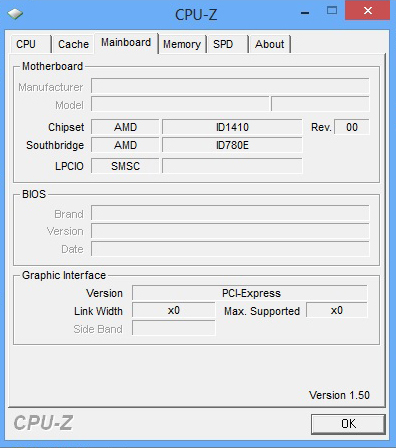This screenshot has width=396, height=448.
Task: Click the BIOS Date field
Action: click(230, 249)
